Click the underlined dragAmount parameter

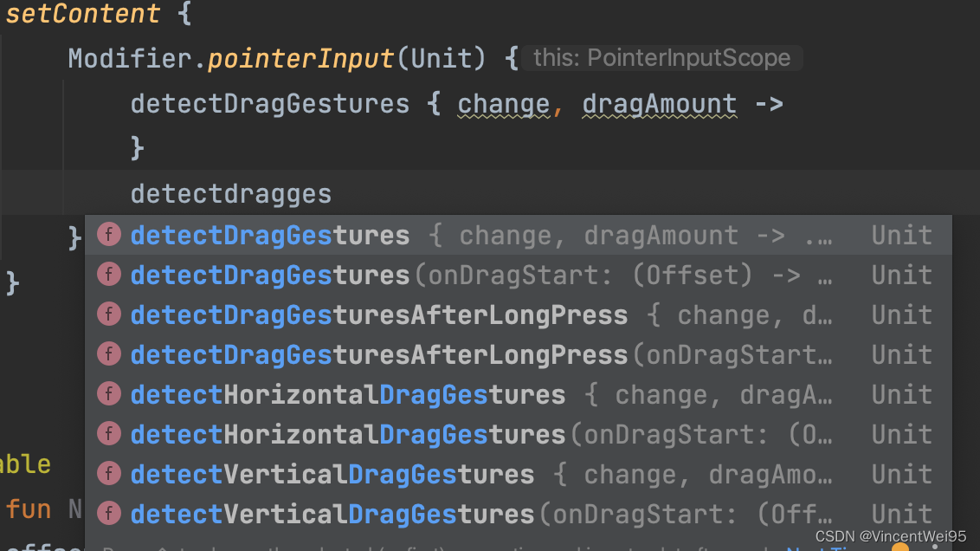tap(660, 103)
